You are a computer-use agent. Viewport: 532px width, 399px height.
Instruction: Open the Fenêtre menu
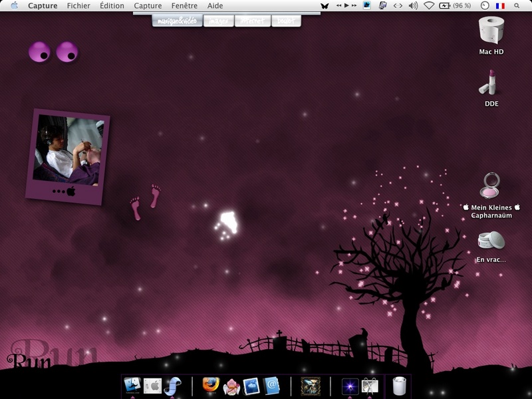pos(184,5)
